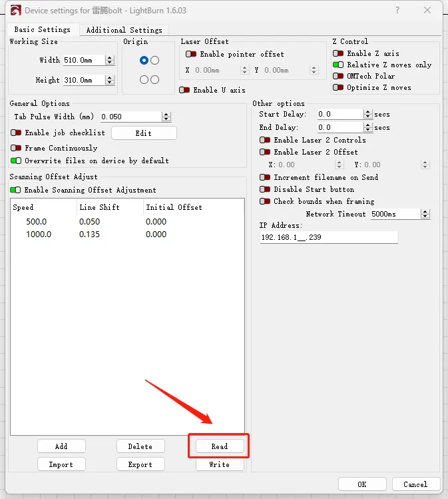Toggle Enable Scanning Offset Adjustment

pos(15,190)
